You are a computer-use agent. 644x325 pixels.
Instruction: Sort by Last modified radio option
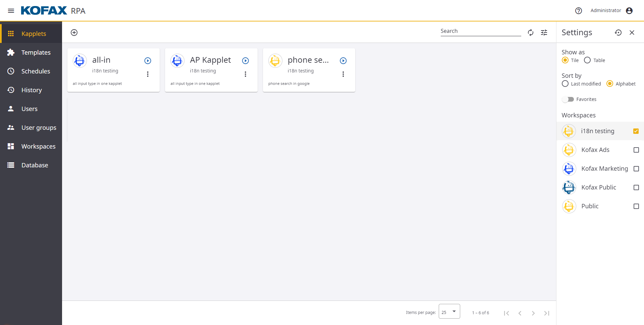point(565,84)
